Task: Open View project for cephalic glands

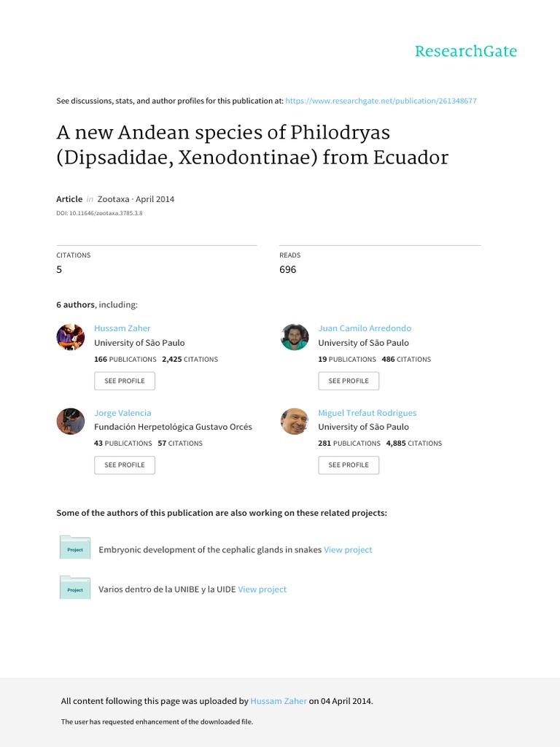Action: [348, 550]
